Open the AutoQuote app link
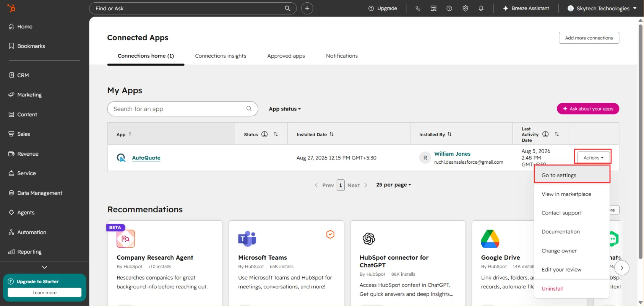The image size is (644, 306). (146, 158)
